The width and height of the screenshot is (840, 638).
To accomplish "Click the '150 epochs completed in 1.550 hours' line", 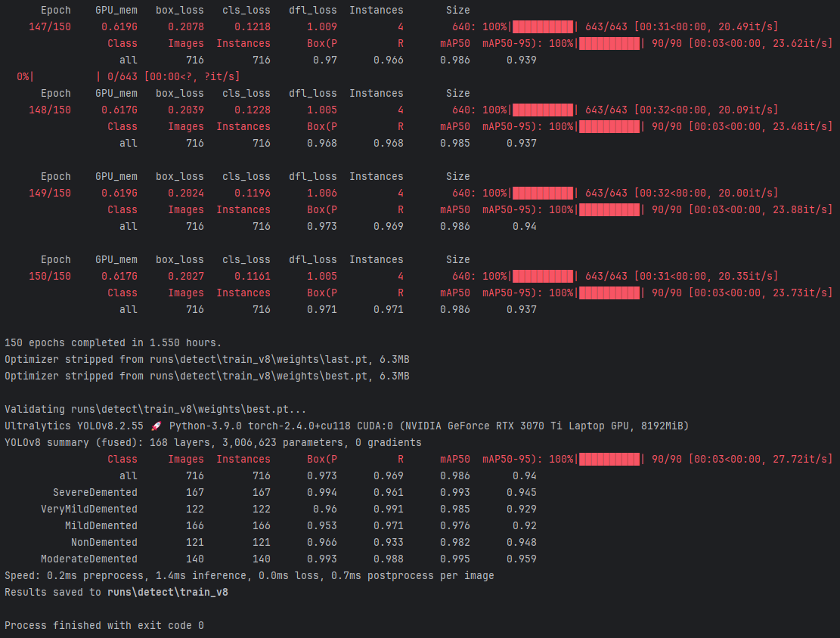I will [x=113, y=343].
